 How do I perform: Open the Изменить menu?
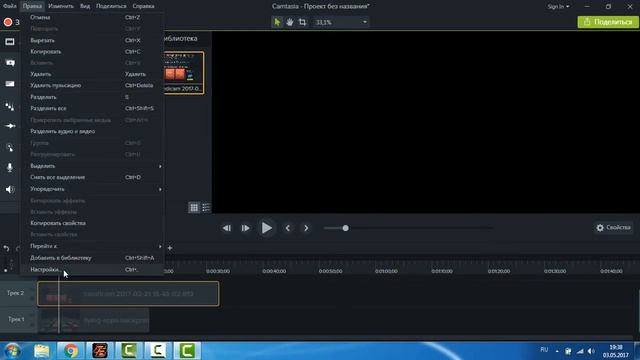click(x=61, y=6)
